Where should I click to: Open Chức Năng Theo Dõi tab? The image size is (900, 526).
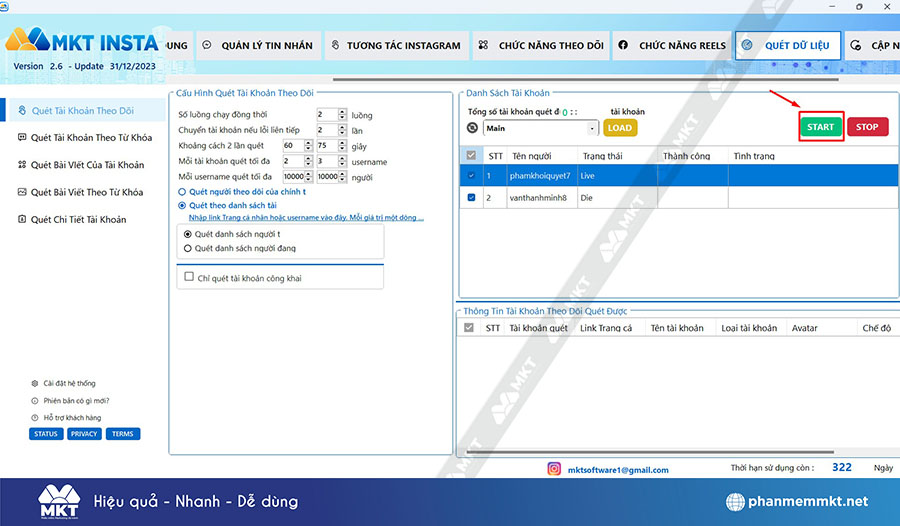[x=542, y=45]
